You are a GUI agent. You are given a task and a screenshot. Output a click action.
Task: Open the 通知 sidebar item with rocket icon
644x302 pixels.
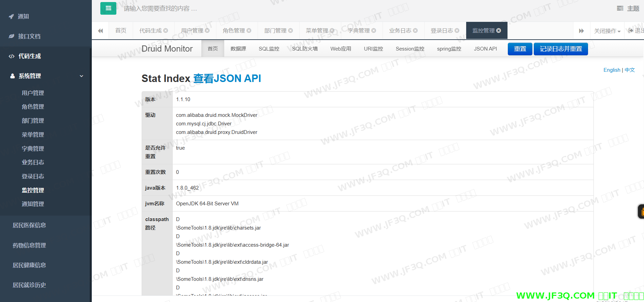(x=23, y=16)
